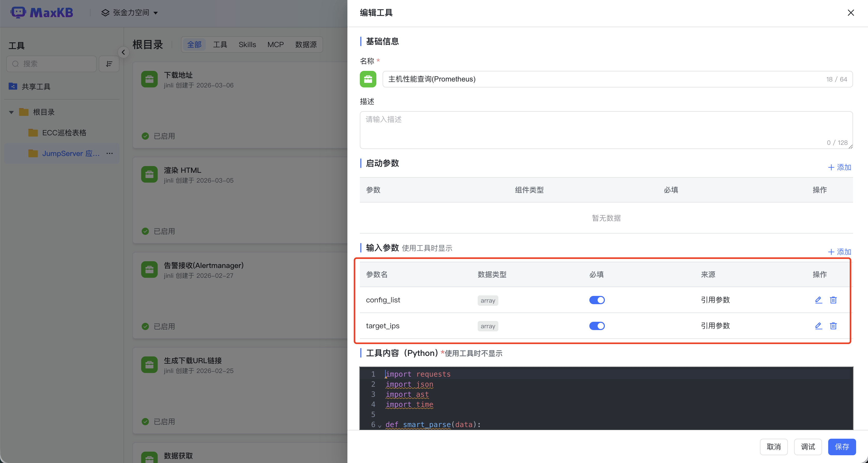Image resolution: width=868 pixels, height=463 pixels.
Task: Click the description text area
Action: pyautogui.click(x=606, y=130)
